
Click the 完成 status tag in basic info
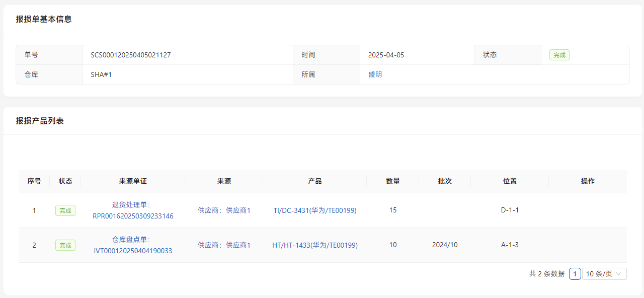click(x=559, y=55)
